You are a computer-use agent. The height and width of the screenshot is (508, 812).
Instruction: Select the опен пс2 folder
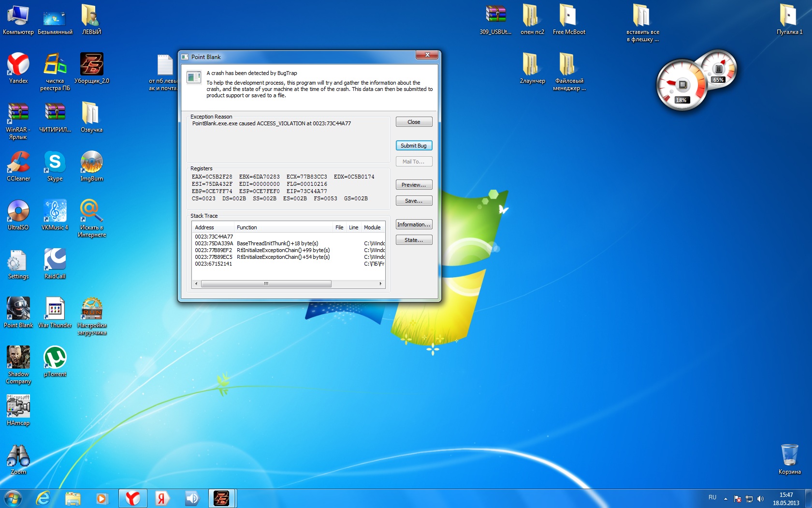click(532, 21)
